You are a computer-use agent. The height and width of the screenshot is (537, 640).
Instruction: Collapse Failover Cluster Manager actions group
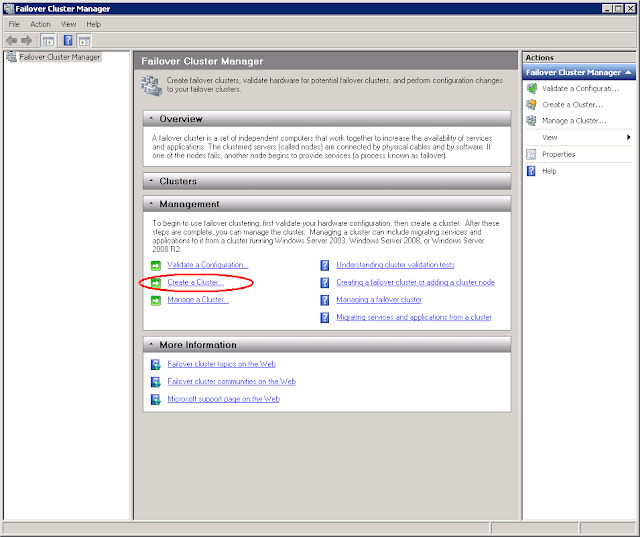[x=628, y=72]
